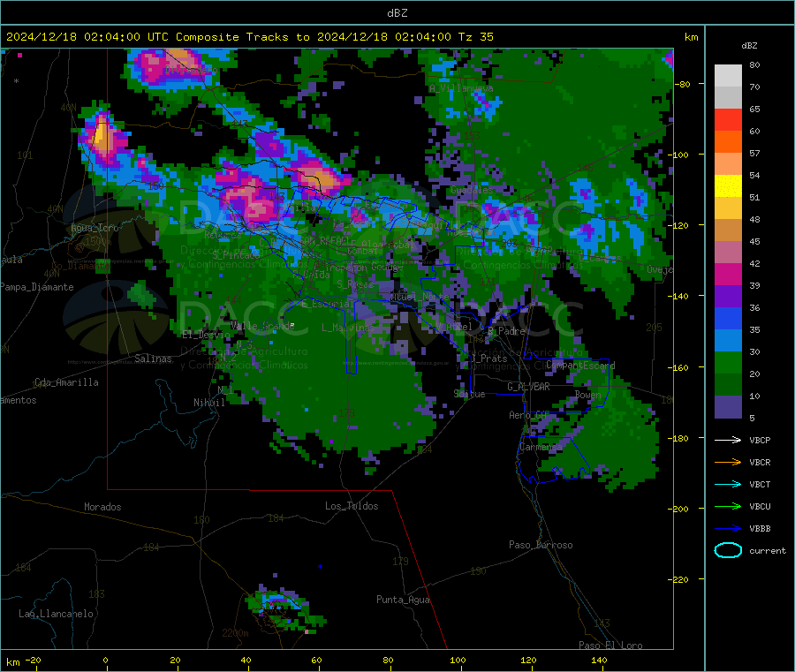This screenshot has width=795, height=672.
Task: Select the orange 57-60 dBZ swatch
Action: click(x=728, y=142)
